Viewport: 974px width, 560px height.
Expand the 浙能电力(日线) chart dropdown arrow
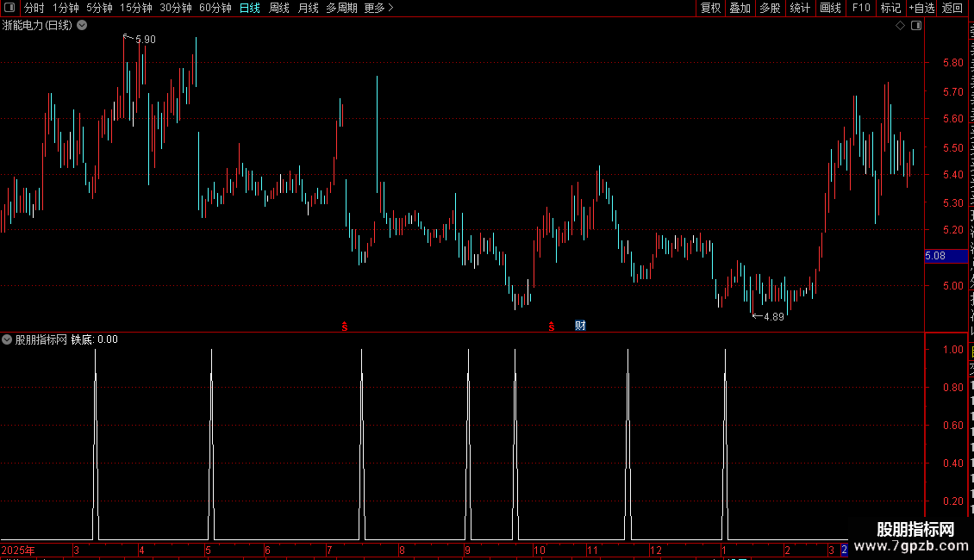pos(82,26)
